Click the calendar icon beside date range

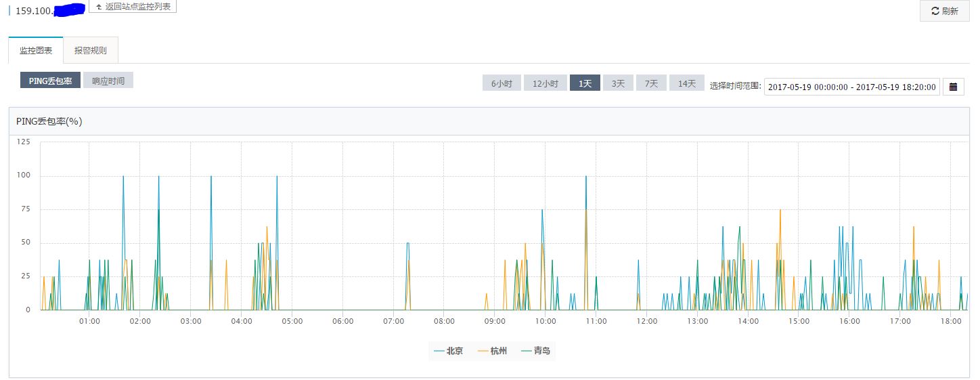click(954, 86)
